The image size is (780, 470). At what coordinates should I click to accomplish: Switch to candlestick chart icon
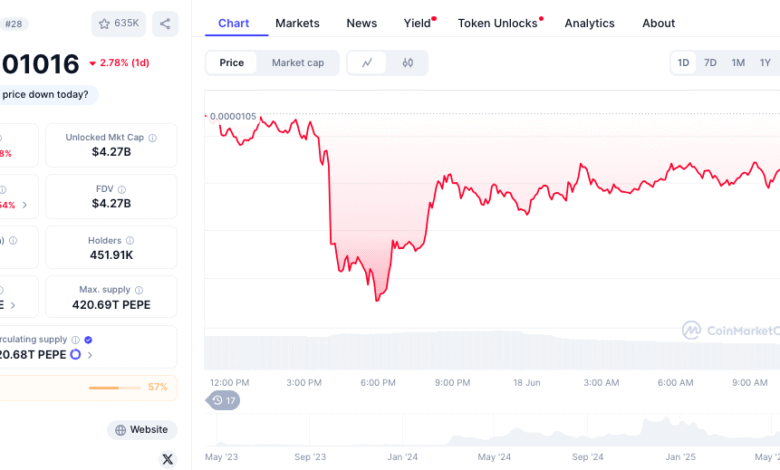(x=407, y=63)
